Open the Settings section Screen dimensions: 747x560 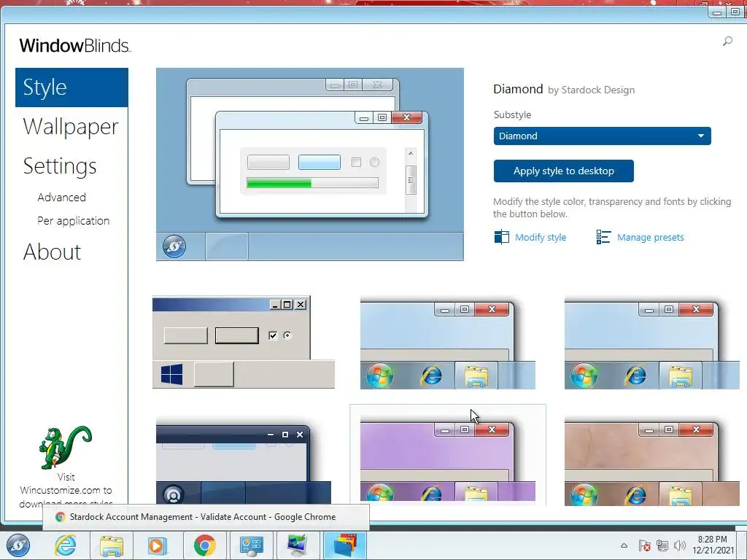[60, 166]
